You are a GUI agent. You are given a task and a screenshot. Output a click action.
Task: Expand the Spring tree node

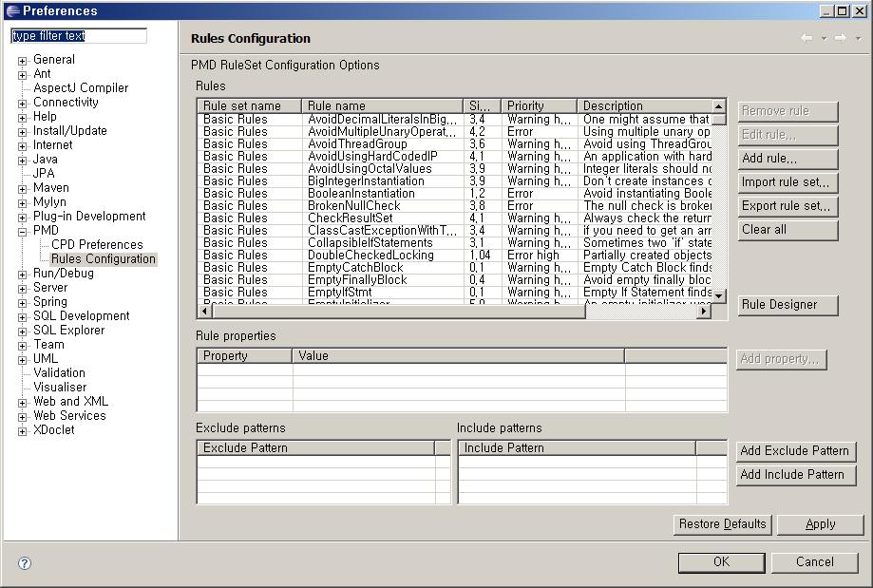pyautogui.click(x=22, y=303)
